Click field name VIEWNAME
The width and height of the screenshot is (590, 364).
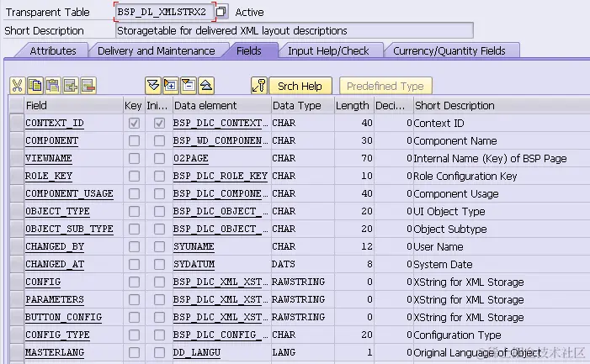coord(49,159)
